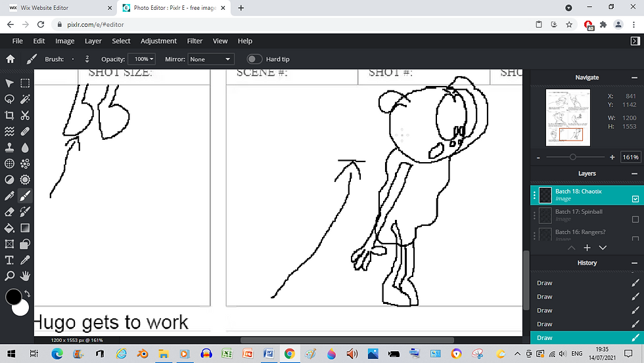Zoom out with navigator minus button
Viewport: 644px width, 363px height.
click(x=538, y=158)
